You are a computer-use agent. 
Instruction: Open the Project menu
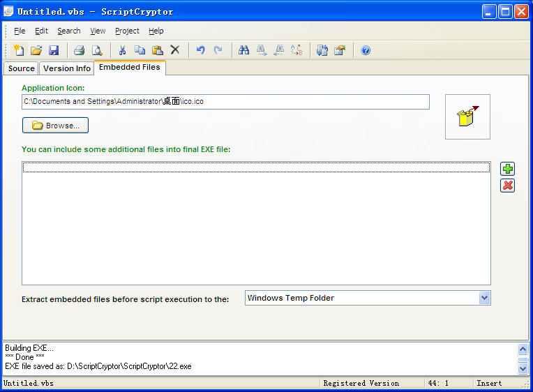(127, 31)
